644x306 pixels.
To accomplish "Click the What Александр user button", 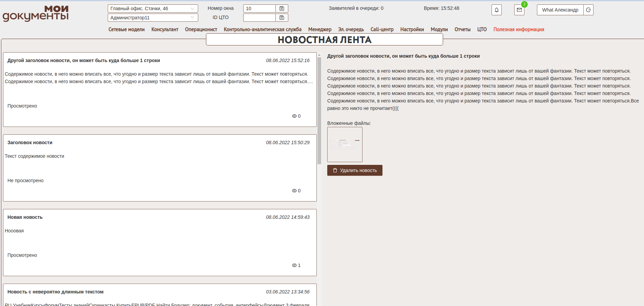I will pyautogui.click(x=560, y=10).
